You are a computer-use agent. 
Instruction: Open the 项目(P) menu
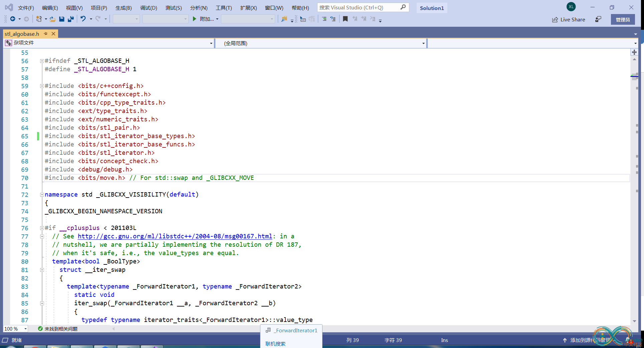click(x=99, y=8)
